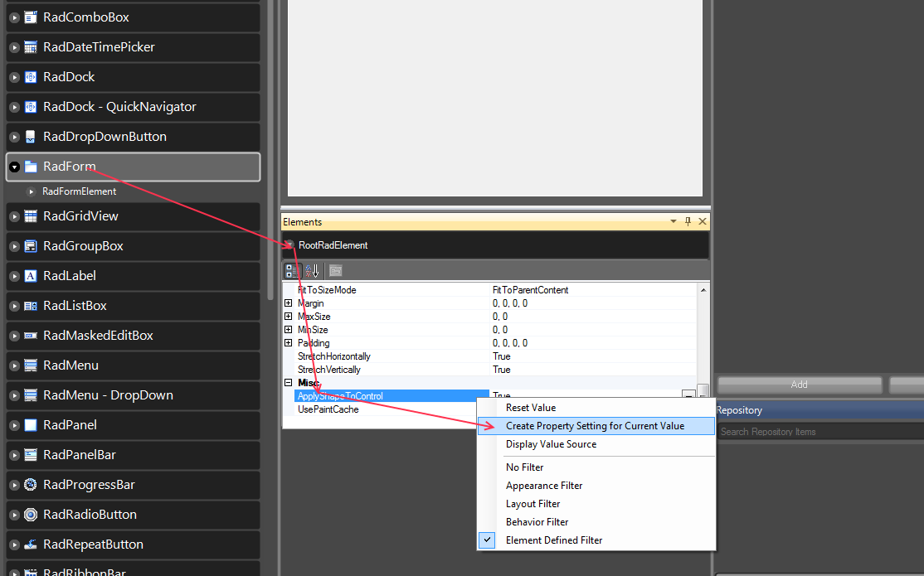Viewport: 924px width, 576px height.
Task: Click the RadListBox control icon
Action: (x=31, y=306)
